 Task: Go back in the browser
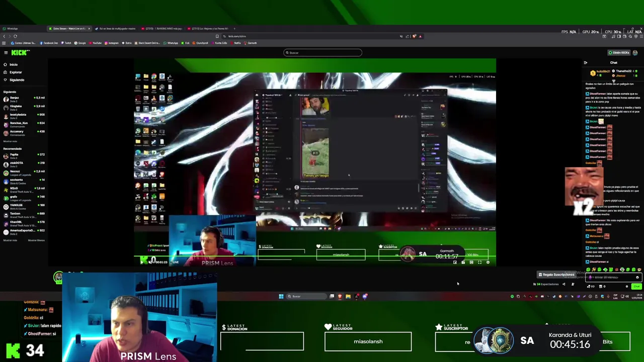(4, 36)
